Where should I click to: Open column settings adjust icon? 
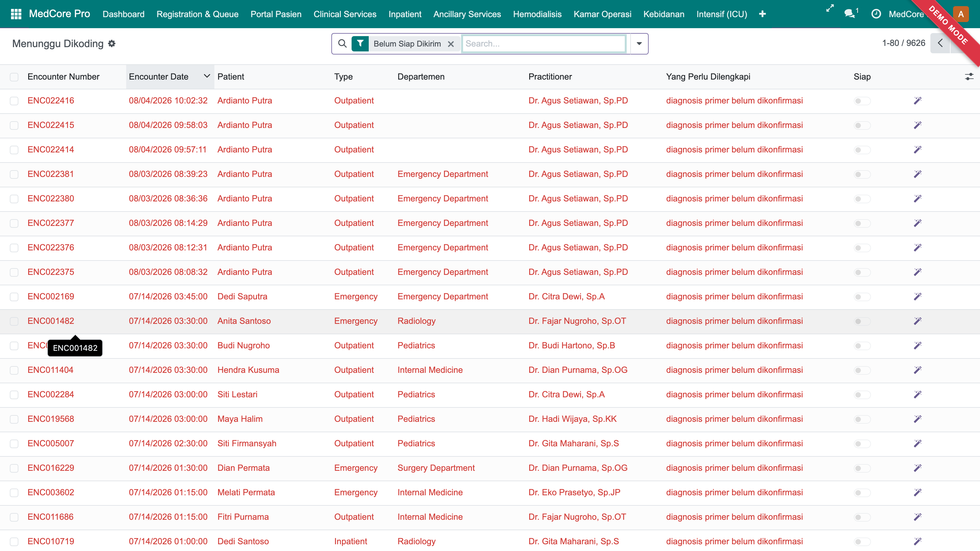tap(969, 77)
